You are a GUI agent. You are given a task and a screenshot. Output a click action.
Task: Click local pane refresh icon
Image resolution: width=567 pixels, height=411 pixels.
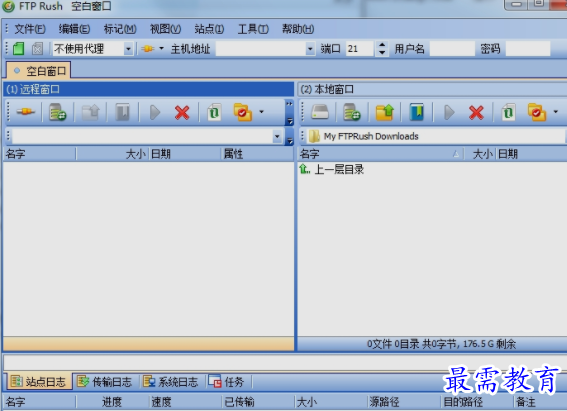(508, 112)
